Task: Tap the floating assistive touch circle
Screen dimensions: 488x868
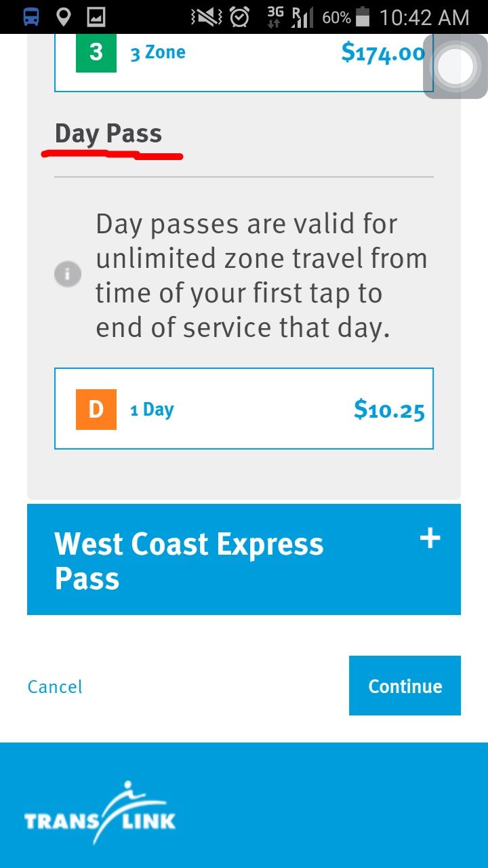Action: coord(455,66)
